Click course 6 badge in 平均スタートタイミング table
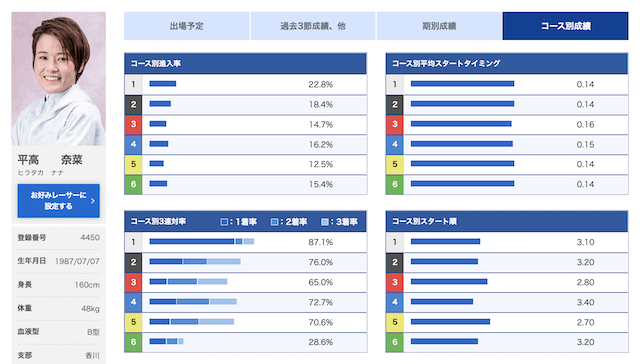Viewport: 640px width, 364px height. (394, 184)
